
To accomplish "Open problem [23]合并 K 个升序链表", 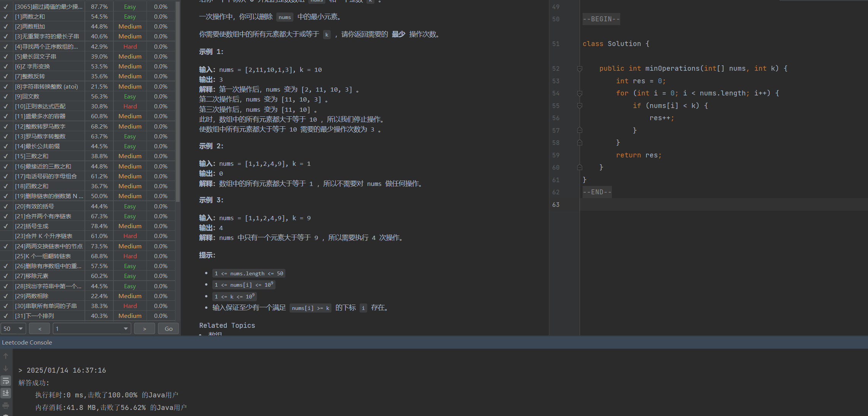I will tap(44, 236).
